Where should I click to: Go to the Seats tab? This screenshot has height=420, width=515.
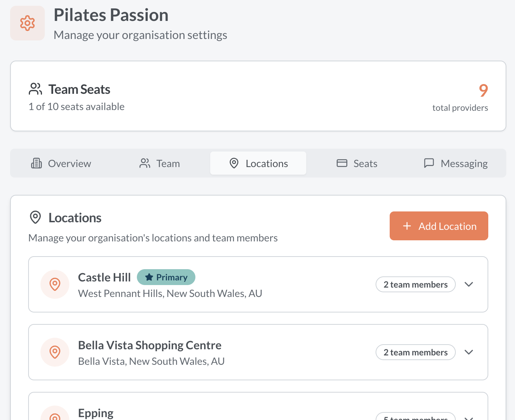click(357, 163)
